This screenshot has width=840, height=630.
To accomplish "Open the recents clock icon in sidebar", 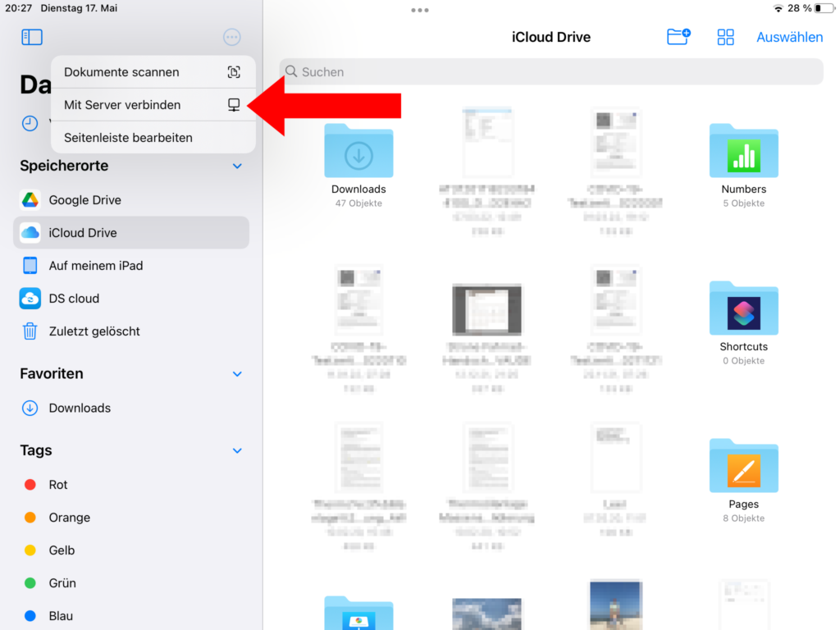I will (x=30, y=123).
